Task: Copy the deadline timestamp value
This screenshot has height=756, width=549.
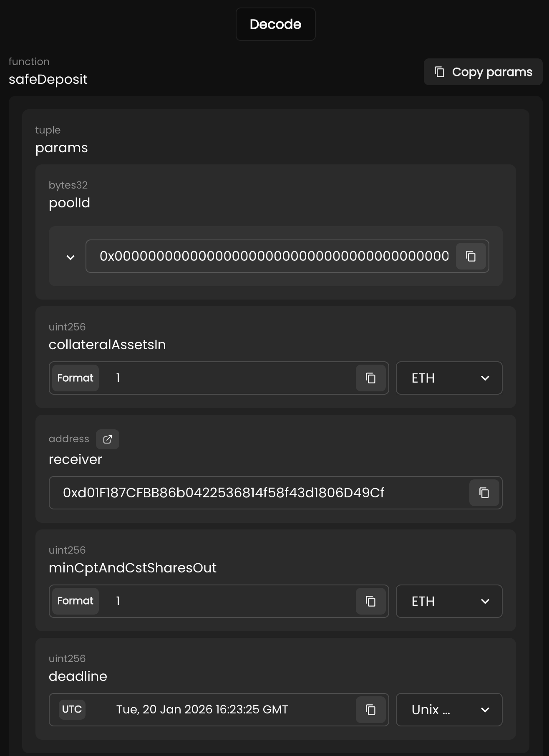Action: pyautogui.click(x=370, y=710)
